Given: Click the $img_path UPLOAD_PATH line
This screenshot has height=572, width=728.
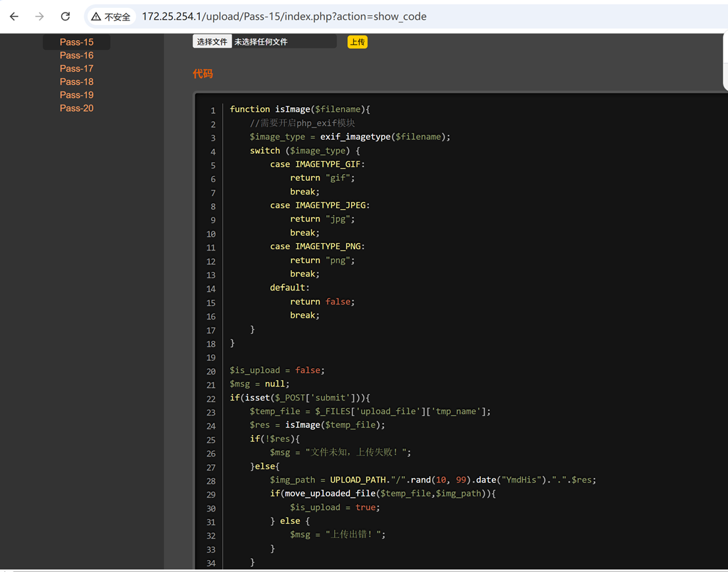Looking at the screenshot, I should [433, 480].
